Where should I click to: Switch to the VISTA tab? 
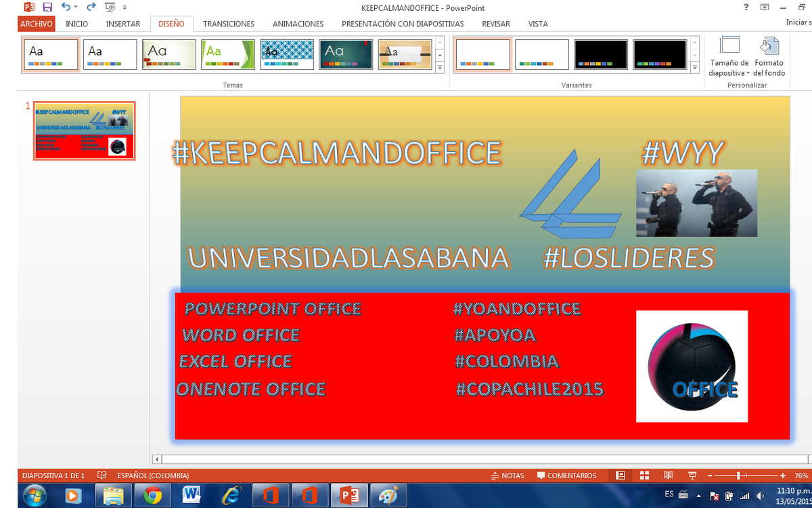click(538, 24)
